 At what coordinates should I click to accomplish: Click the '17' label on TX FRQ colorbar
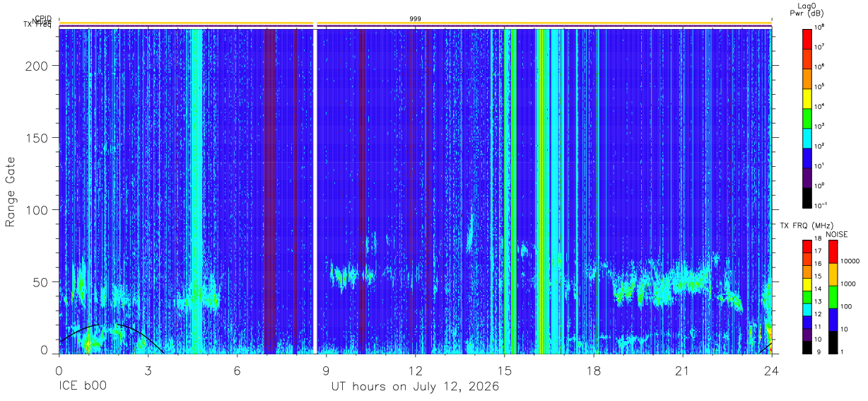(x=819, y=252)
